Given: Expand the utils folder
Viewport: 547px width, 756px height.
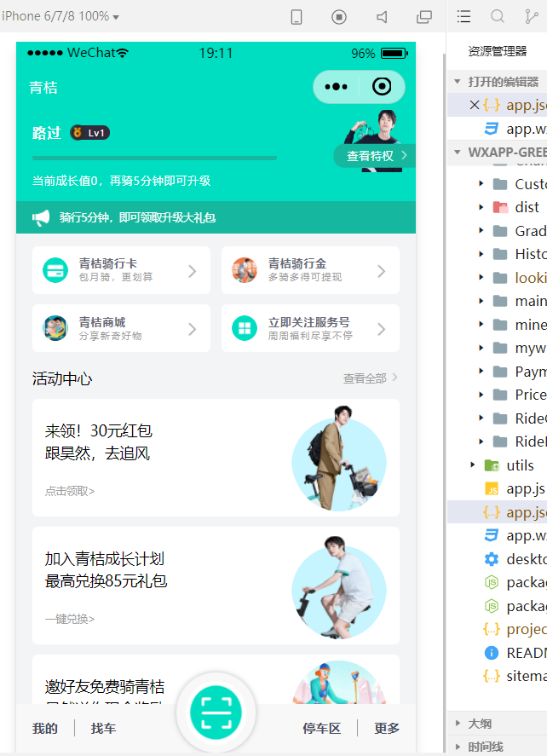Looking at the screenshot, I should [x=473, y=465].
